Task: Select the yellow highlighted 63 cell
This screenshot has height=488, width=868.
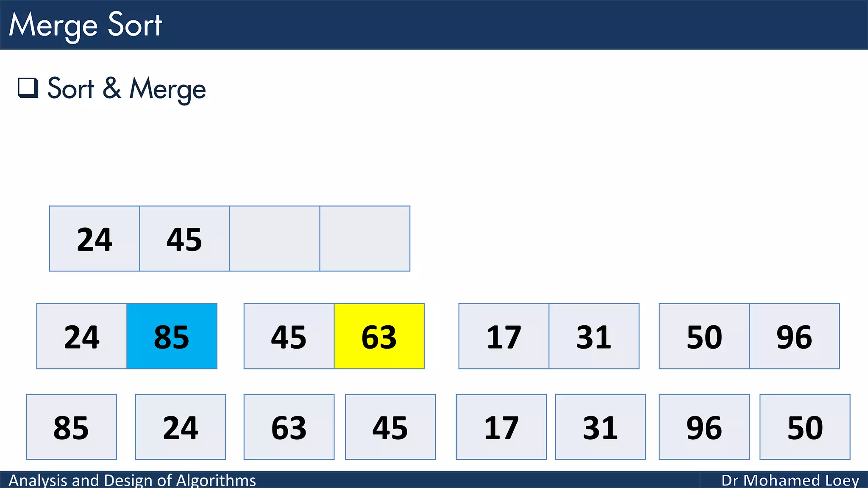Action: coord(379,336)
